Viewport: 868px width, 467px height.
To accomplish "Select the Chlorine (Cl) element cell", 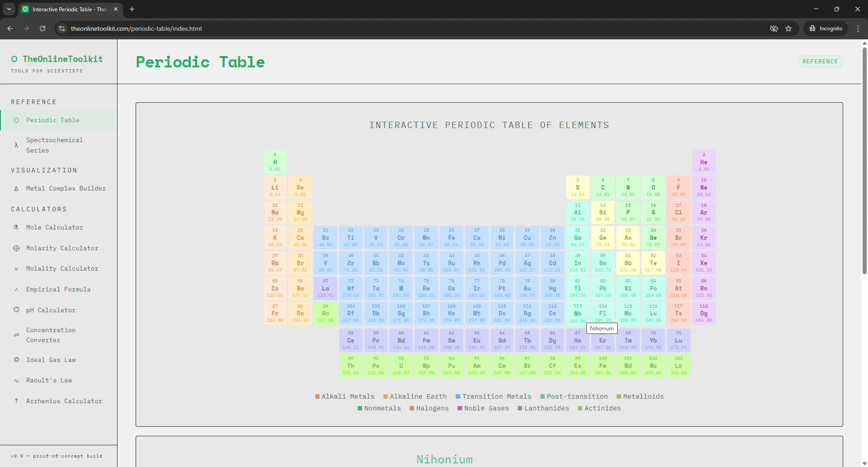I will point(679,212).
